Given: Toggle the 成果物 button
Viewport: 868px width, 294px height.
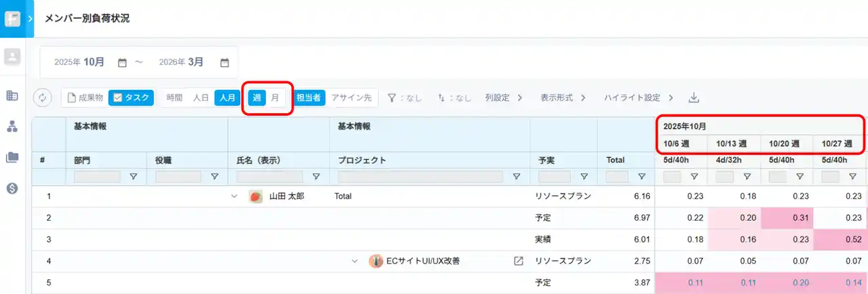Looking at the screenshot, I should [85, 98].
